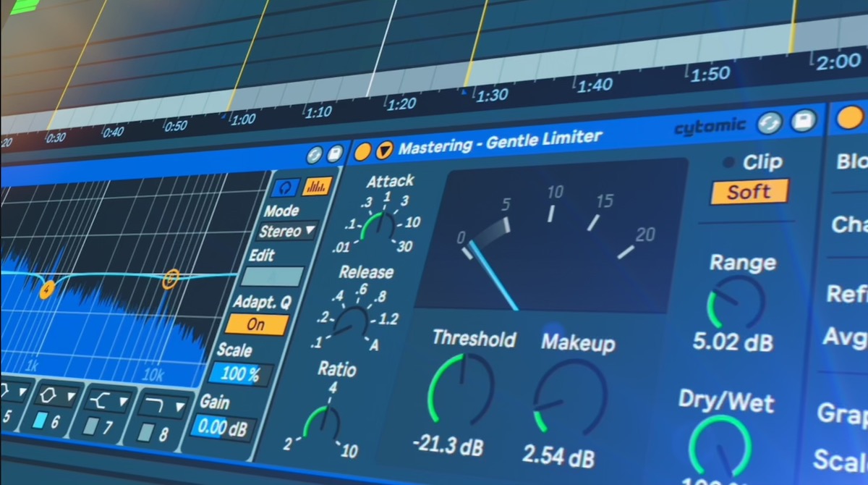The image size is (868, 485).
Task: Select the bell filter icon for band 6
Action: tap(46, 395)
